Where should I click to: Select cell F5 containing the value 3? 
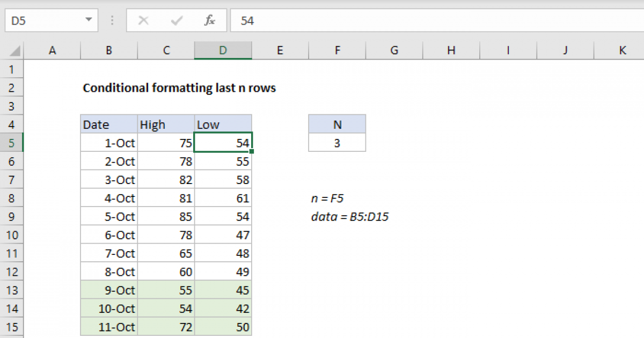[337, 143]
